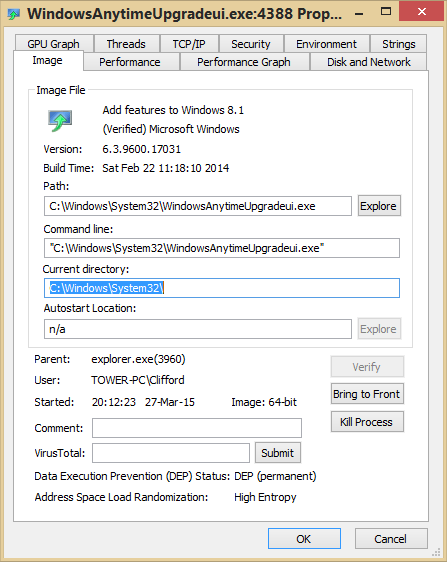Maximize the properties window

(386, 12)
